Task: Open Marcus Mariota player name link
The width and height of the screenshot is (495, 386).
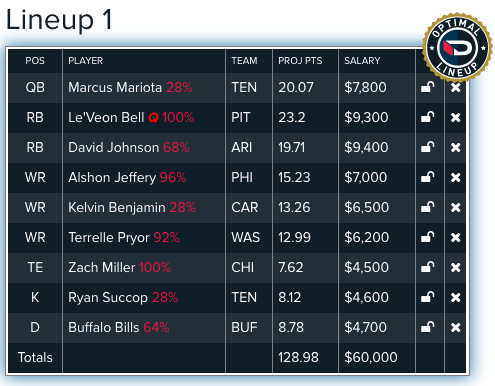Action: click(115, 87)
